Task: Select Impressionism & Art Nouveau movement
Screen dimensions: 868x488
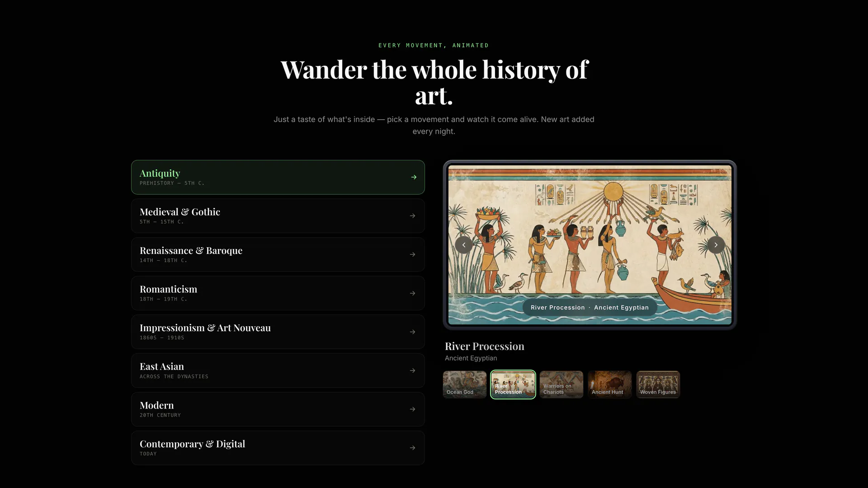Action: (x=278, y=332)
